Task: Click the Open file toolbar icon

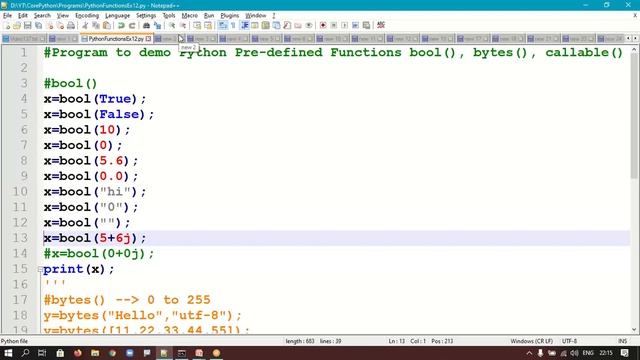Action: tap(17, 25)
